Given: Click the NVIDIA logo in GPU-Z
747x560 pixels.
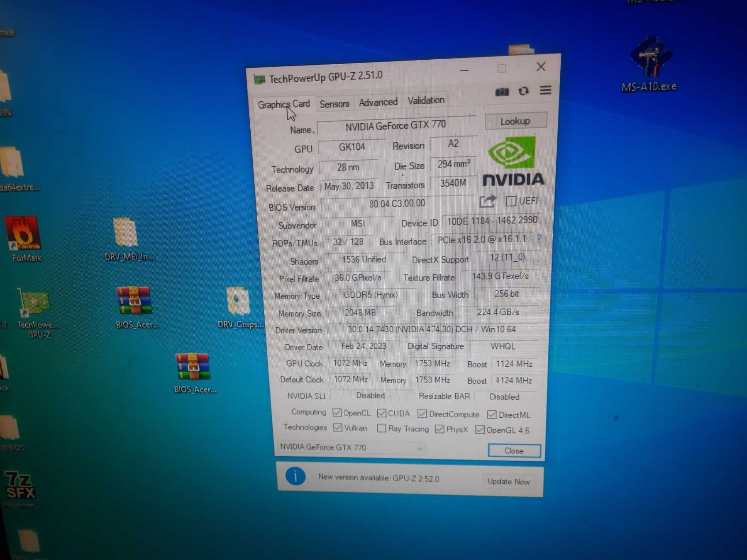Looking at the screenshot, I should [x=513, y=161].
